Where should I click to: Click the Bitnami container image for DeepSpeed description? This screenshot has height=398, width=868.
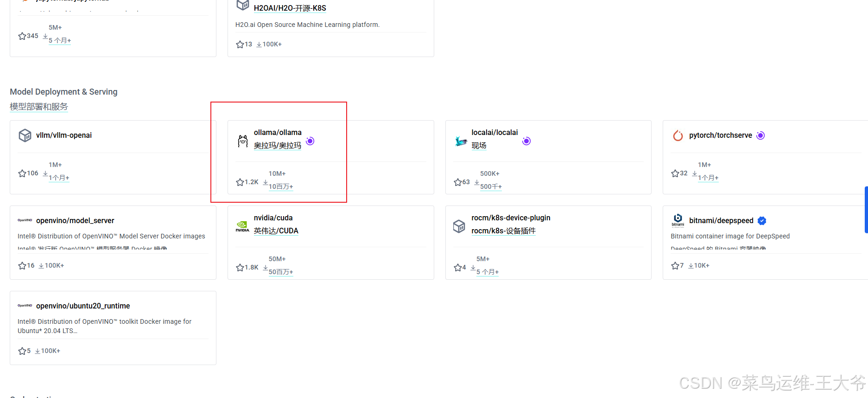tap(730, 237)
